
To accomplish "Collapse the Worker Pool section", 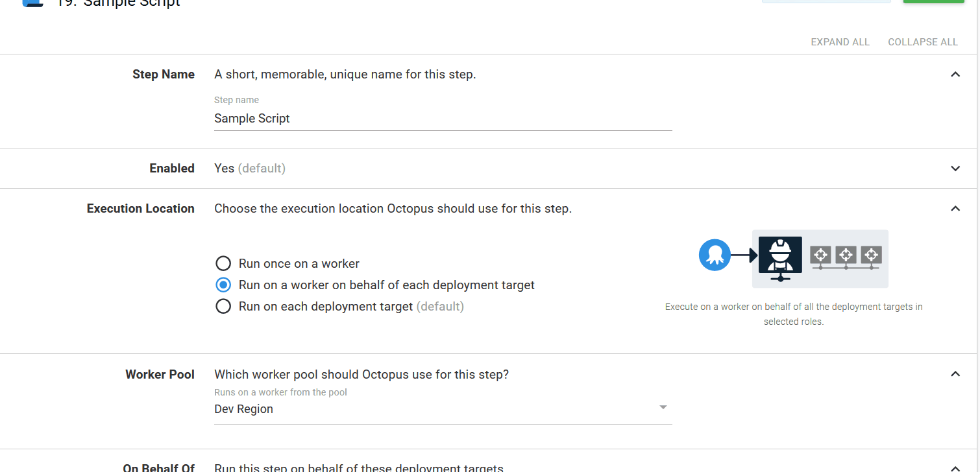I will tap(955, 373).
